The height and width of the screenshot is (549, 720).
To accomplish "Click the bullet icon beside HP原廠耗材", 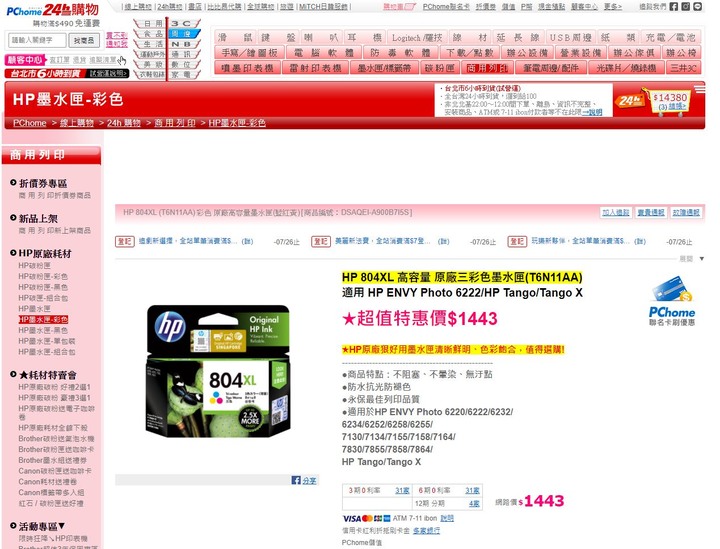I will (x=13, y=252).
